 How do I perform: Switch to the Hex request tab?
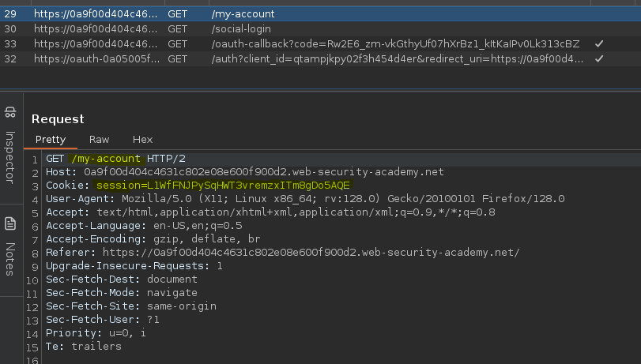pyautogui.click(x=143, y=140)
